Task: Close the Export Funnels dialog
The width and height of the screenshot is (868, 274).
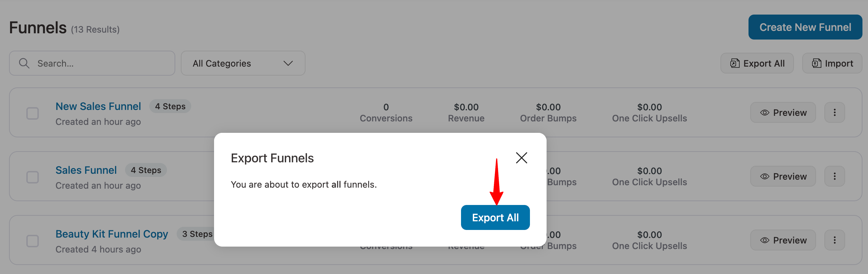Action: click(521, 158)
